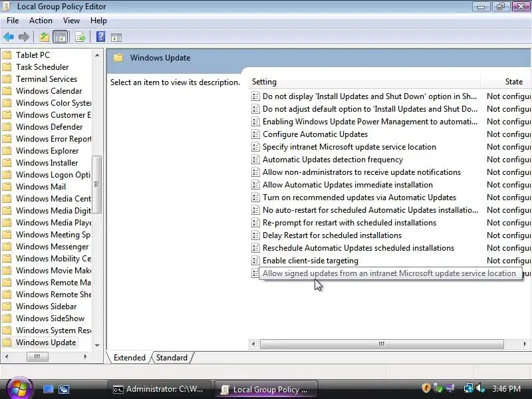Click the tree pane scroll down arrow
The image size is (532, 399).
click(97, 345)
